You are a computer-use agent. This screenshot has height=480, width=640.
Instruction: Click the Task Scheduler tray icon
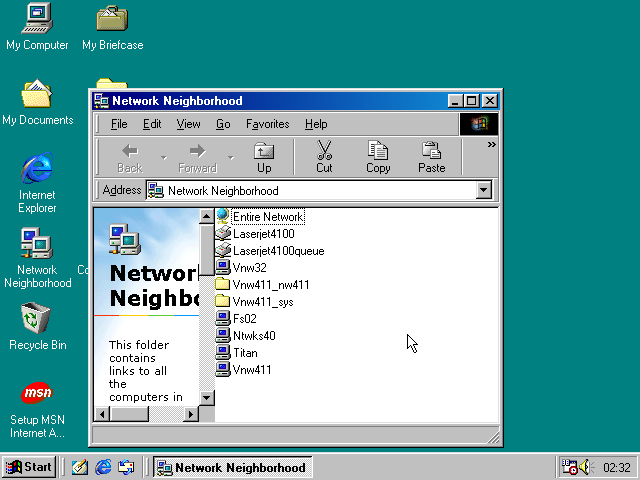point(569,467)
